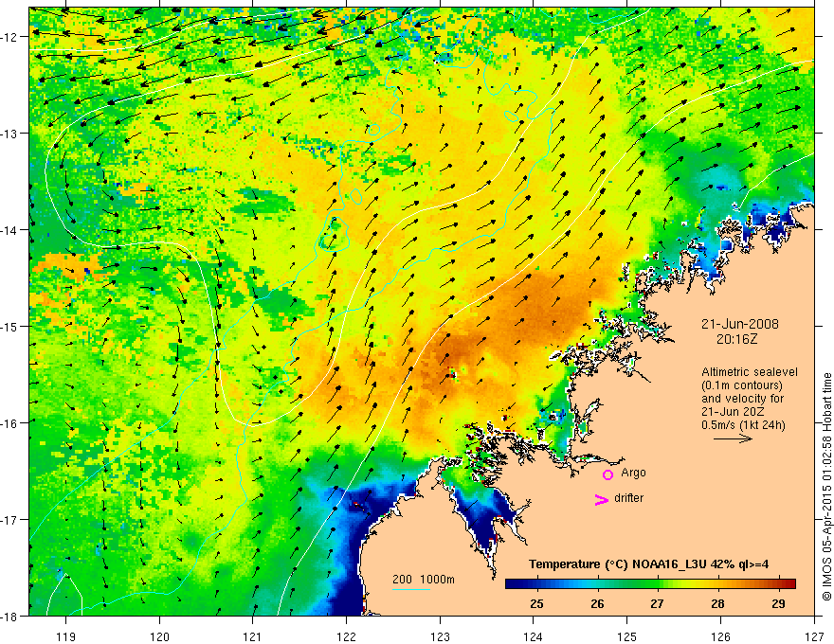Click the colorbar tick label 29
Screen dimensions: 834x644
(x=778, y=603)
